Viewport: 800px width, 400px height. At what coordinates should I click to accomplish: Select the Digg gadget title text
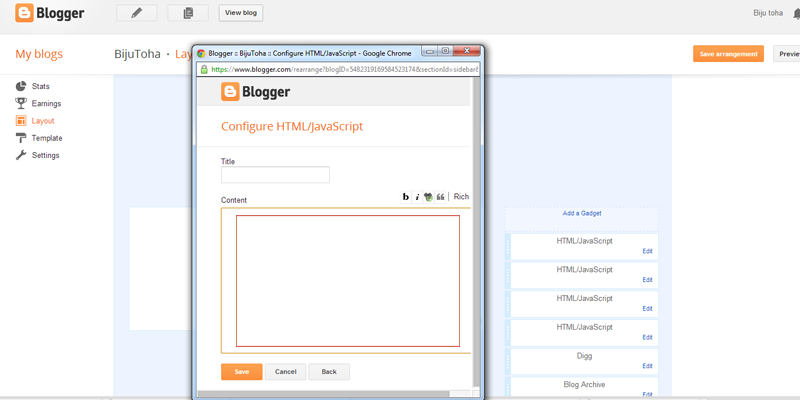[x=584, y=356]
